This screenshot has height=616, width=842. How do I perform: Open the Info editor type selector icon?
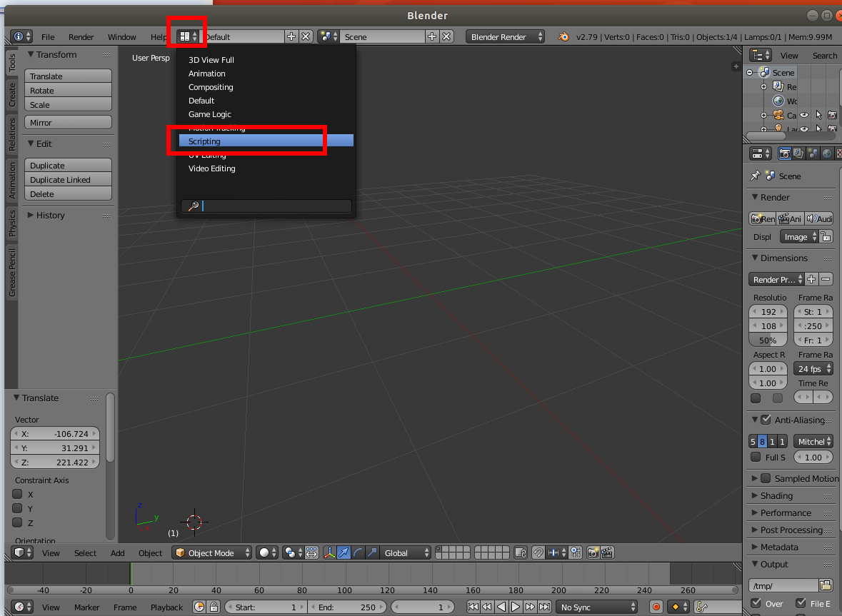click(21, 36)
